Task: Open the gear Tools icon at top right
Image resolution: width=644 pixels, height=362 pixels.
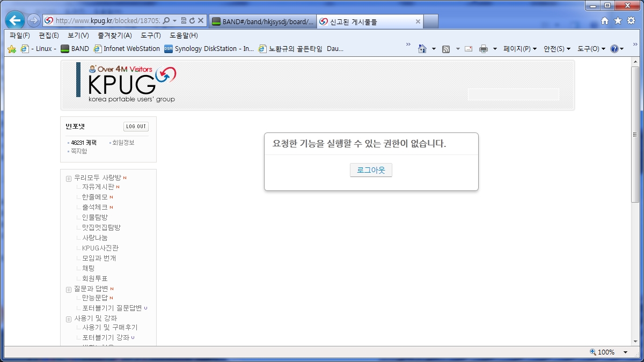Action: tap(631, 20)
